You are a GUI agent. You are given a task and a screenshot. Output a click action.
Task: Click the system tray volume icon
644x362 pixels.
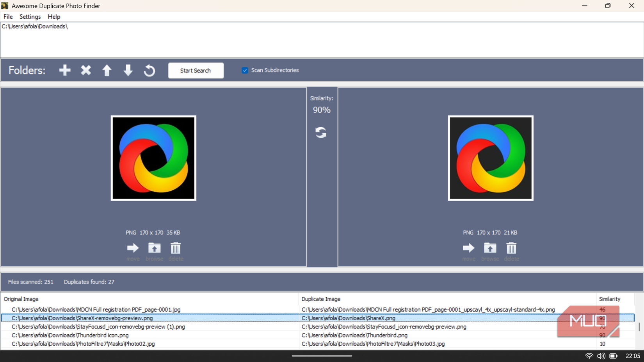(601, 356)
